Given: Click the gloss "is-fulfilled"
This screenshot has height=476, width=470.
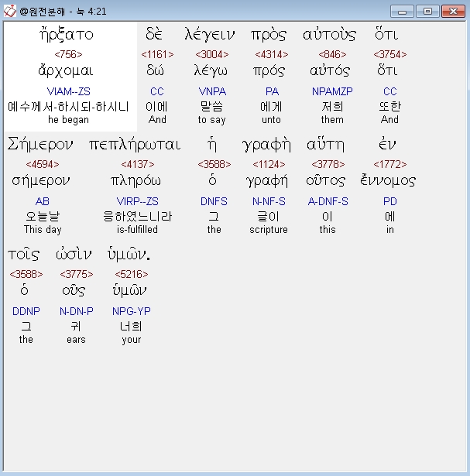Looking at the screenshot, I should 137,230.
